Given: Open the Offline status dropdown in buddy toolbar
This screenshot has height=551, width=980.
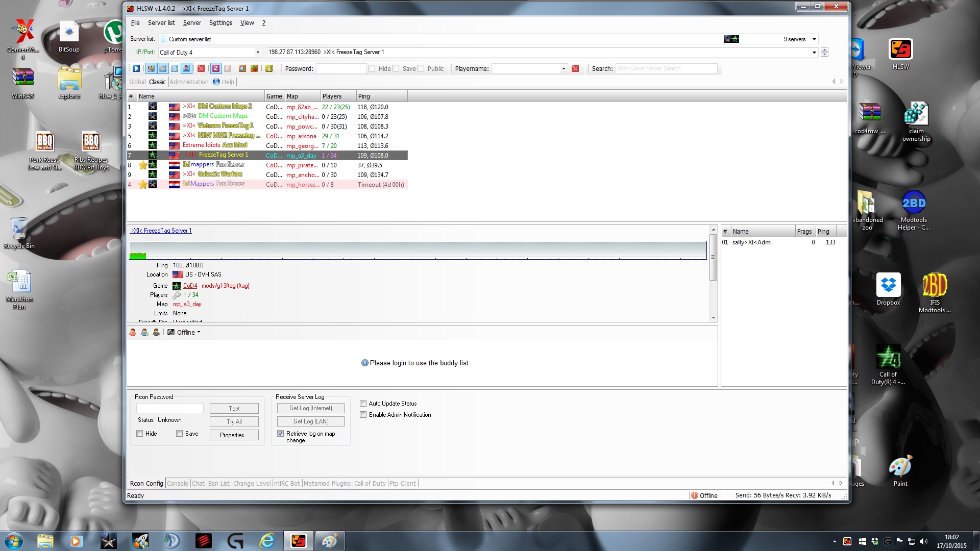Looking at the screenshot, I should (x=184, y=332).
